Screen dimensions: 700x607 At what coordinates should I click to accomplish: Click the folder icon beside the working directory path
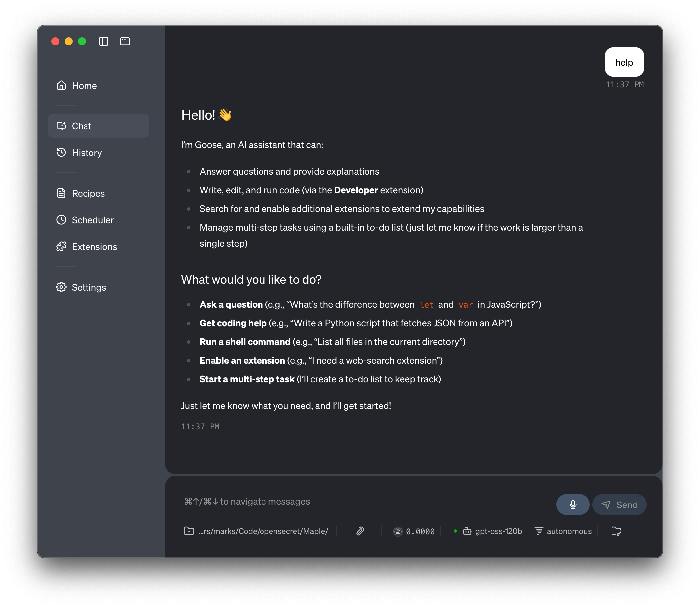(189, 531)
